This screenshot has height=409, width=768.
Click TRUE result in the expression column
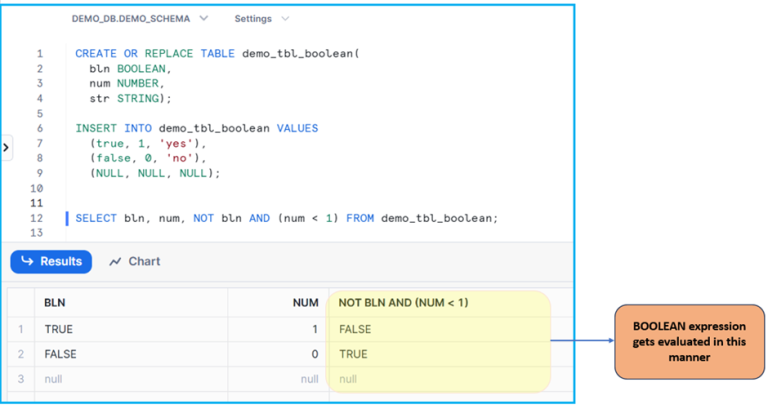coord(353,354)
